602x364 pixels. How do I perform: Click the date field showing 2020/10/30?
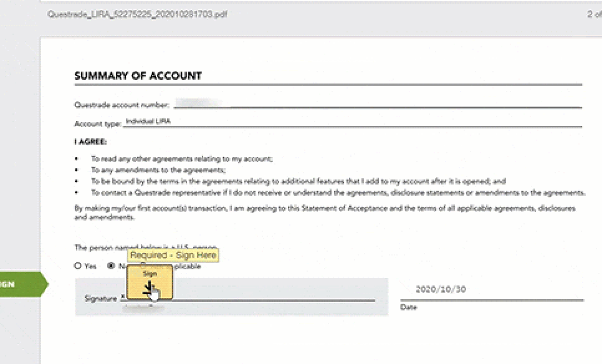pos(440,289)
